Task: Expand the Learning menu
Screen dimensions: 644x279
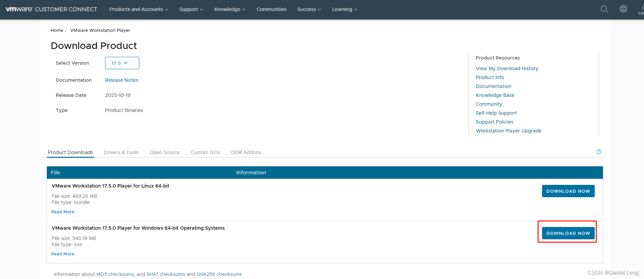Action: point(345,9)
